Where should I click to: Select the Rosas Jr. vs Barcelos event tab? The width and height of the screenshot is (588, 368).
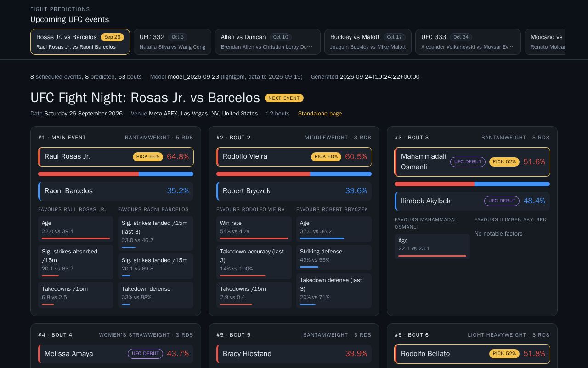pos(80,42)
